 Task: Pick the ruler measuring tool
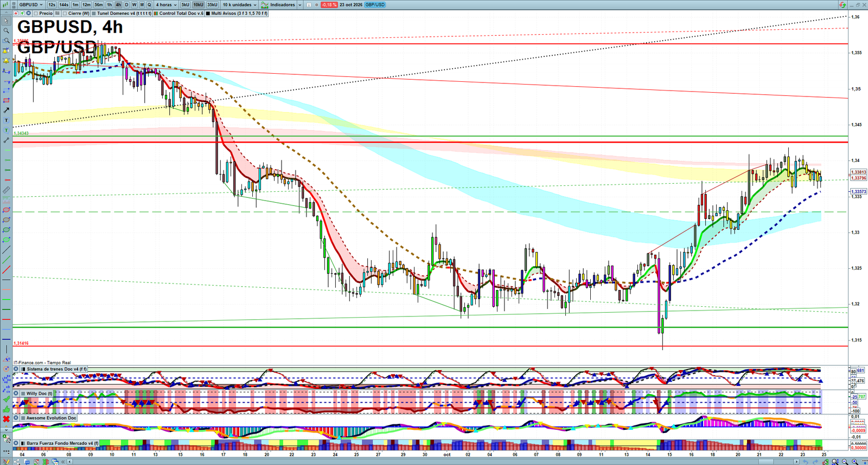[7, 190]
